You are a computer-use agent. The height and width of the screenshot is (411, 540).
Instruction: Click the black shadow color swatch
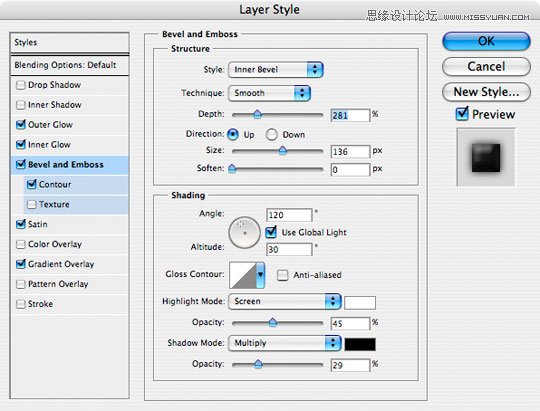pyautogui.click(x=360, y=344)
